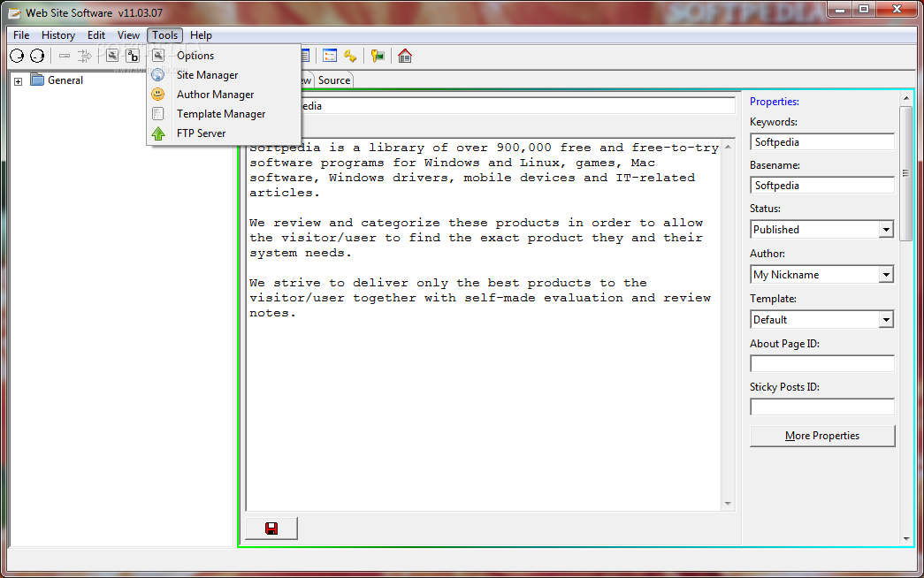Image resolution: width=924 pixels, height=578 pixels.
Task: Open the Author dropdown showing My Nickname
Action: pyautogui.click(x=886, y=275)
